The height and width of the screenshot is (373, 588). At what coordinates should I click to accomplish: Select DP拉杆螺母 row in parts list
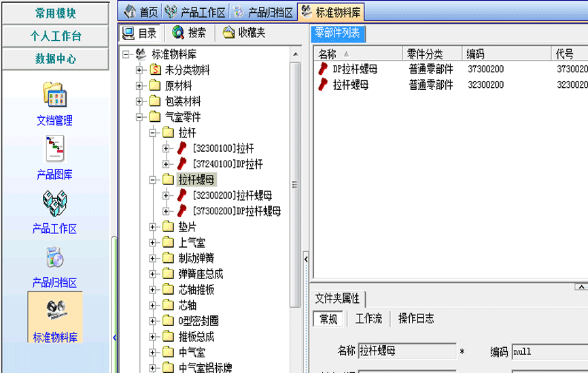[355, 69]
